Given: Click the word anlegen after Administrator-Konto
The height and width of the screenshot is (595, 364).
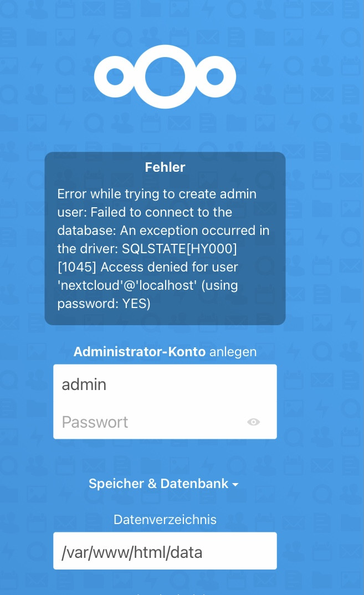Looking at the screenshot, I should [233, 352].
